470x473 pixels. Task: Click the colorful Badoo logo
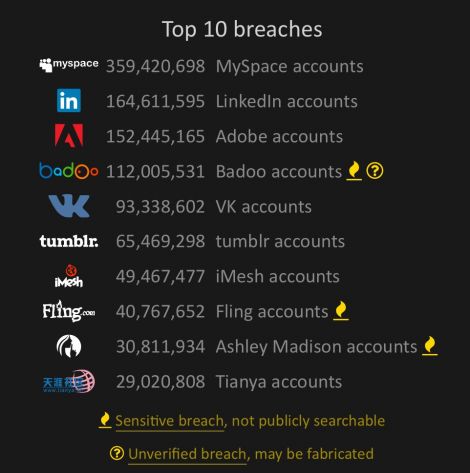tap(69, 170)
